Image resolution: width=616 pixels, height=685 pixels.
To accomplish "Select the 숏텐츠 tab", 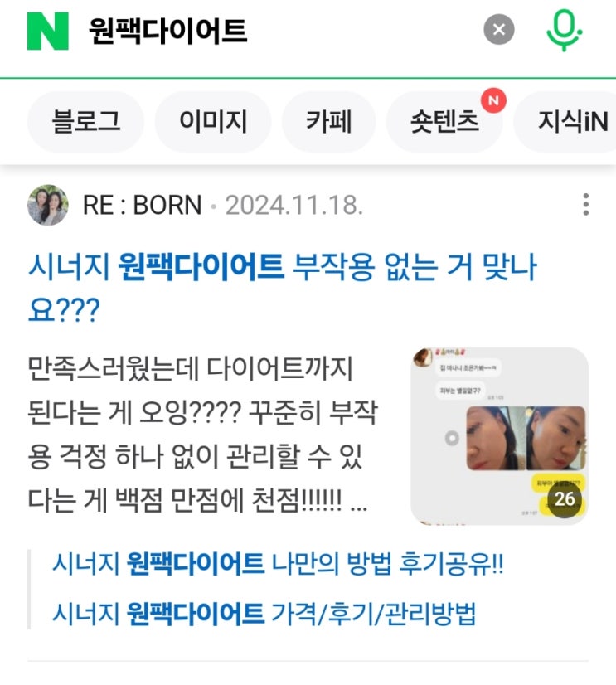I will pos(444,121).
